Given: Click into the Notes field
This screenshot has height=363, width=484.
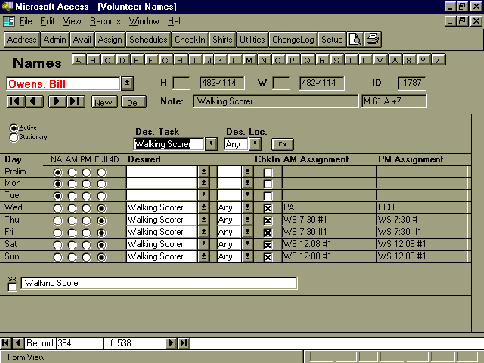Looking at the screenshot, I should tap(275, 101).
